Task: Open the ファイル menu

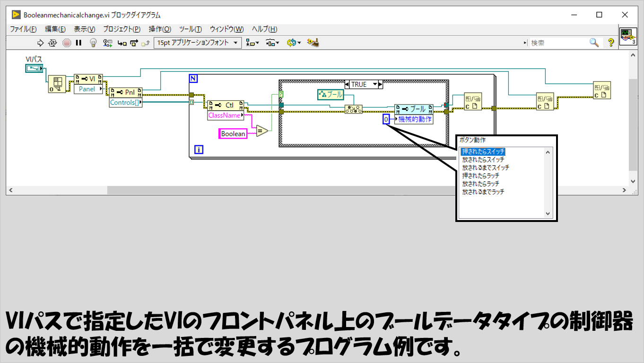Action: click(x=23, y=29)
